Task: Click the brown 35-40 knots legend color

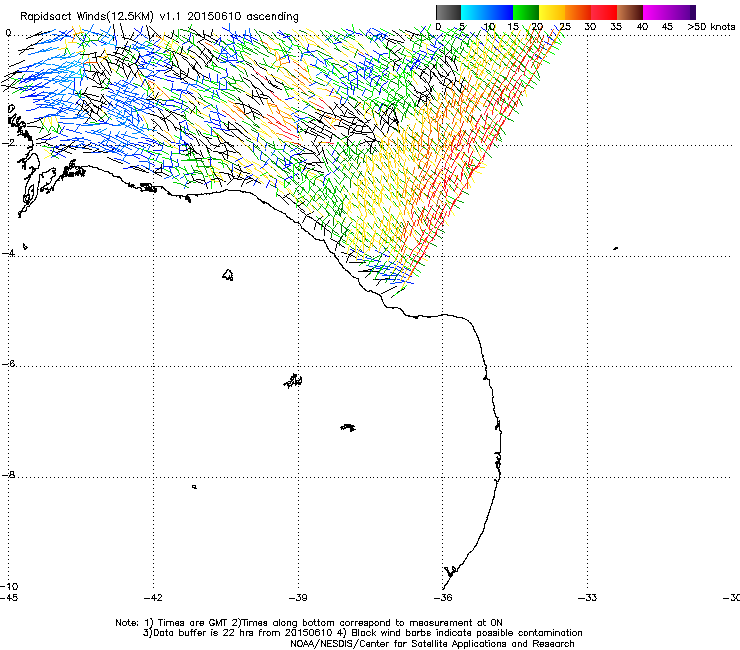Action: click(630, 12)
